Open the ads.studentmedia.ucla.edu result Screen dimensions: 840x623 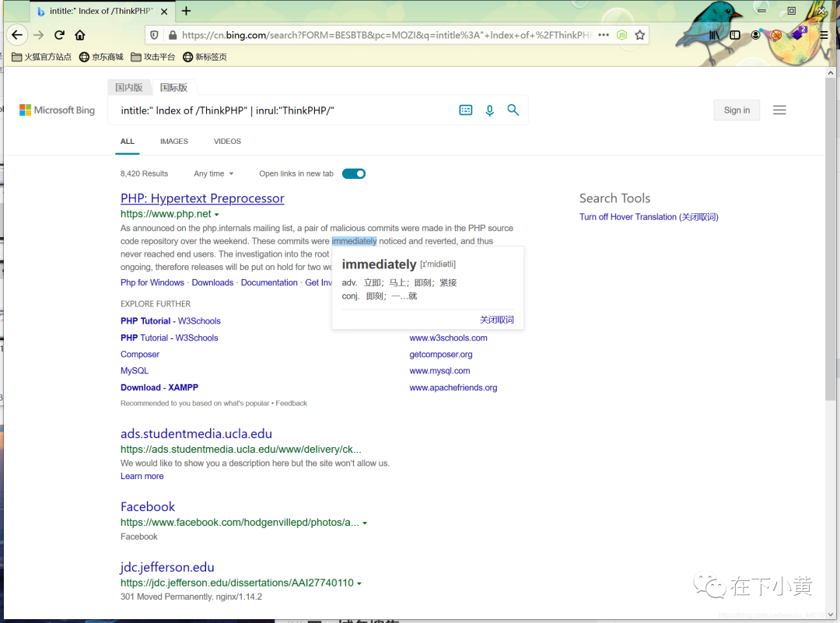click(x=196, y=433)
